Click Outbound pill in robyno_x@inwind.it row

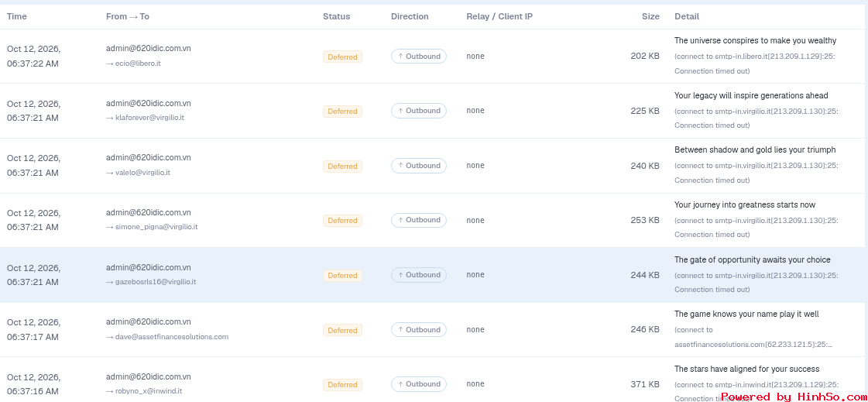(419, 383)
